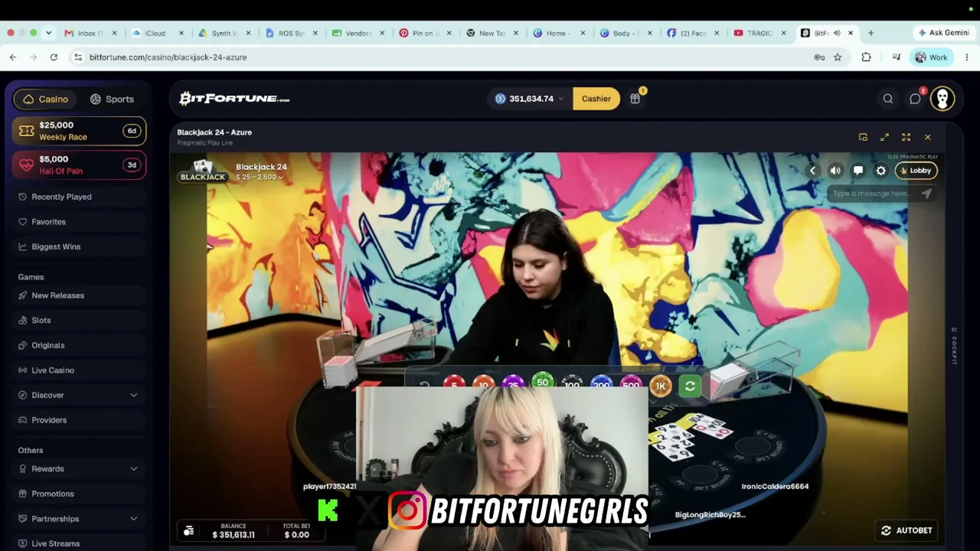Open the Slots category
Screen dimensions: 980x551
coord(79,320)
